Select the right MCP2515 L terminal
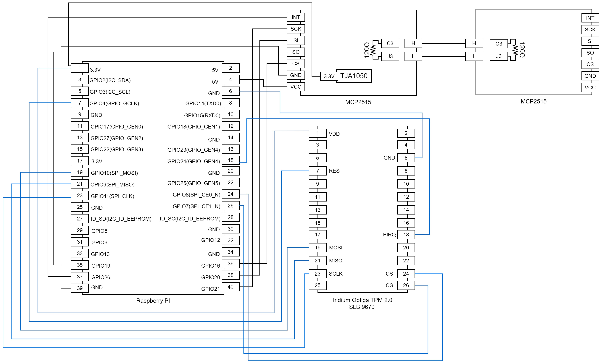 pos(474,56)
